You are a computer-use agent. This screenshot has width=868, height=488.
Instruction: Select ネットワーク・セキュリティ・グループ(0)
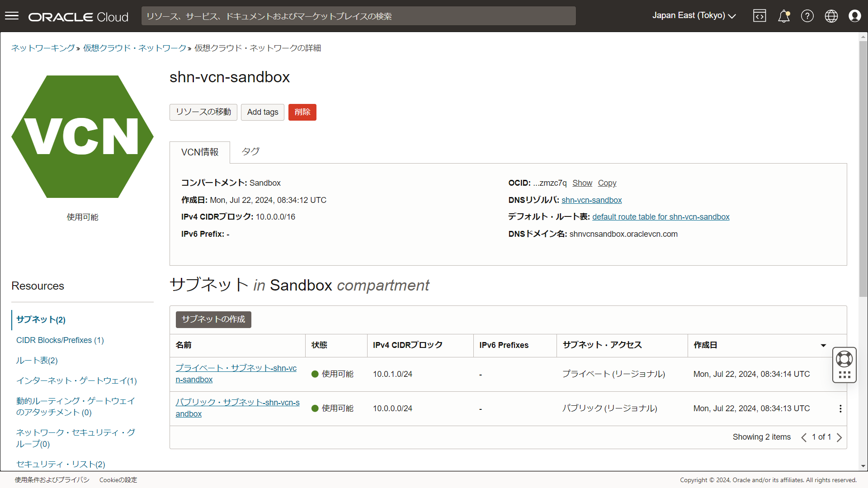tap(75, 438)
